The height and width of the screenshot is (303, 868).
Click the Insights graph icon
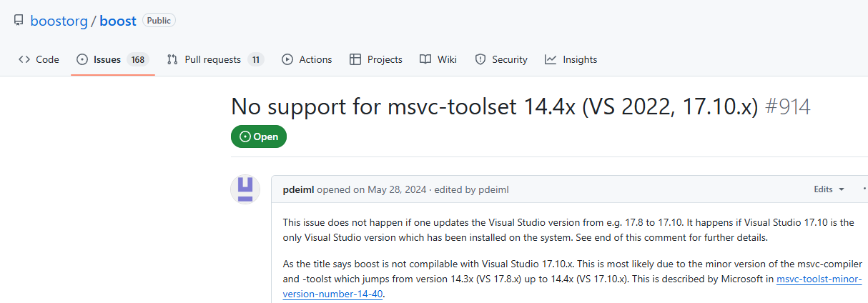click(551, 59)
